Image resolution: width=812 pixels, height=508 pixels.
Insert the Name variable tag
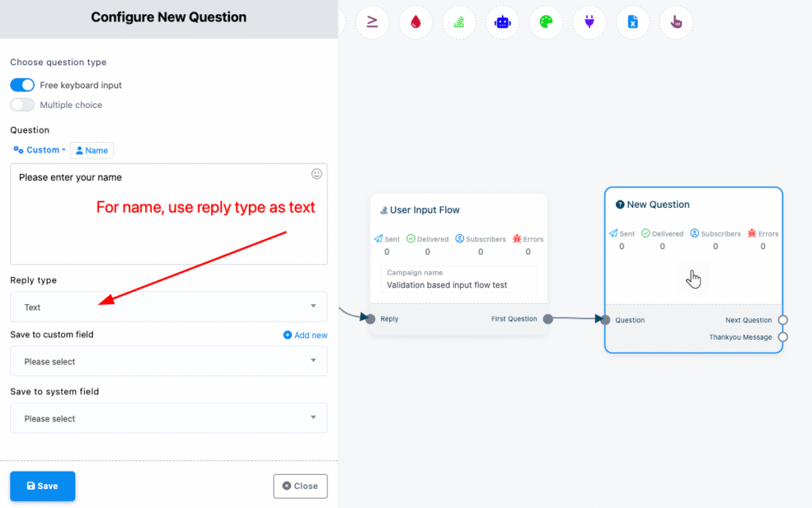(92, 150)
